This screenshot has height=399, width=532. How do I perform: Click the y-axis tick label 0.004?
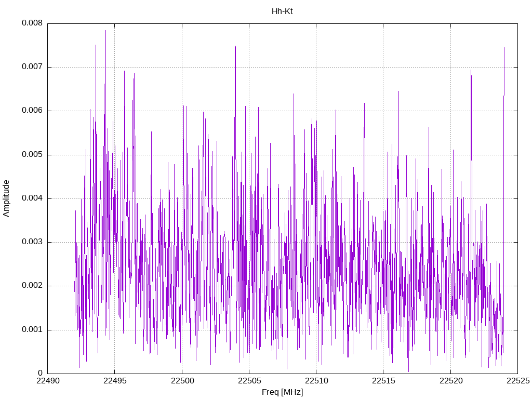coord(32,198)
